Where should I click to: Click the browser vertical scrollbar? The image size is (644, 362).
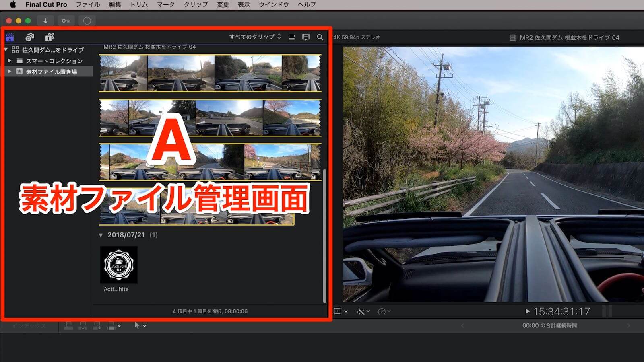[x=324, y=236]
